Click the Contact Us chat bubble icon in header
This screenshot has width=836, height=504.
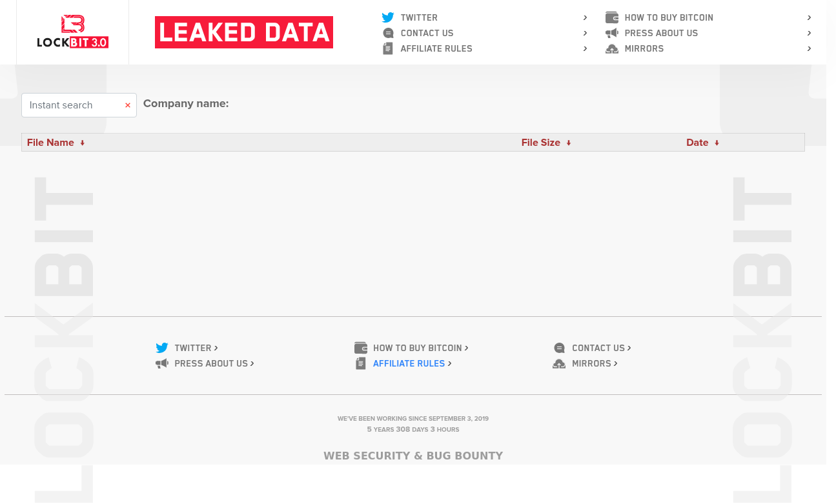[387, 33]
